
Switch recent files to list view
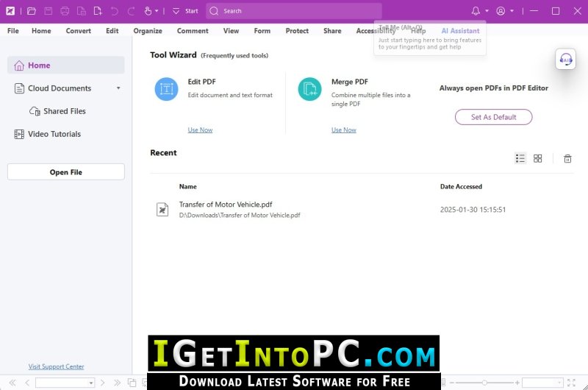(x=520, y=158)
